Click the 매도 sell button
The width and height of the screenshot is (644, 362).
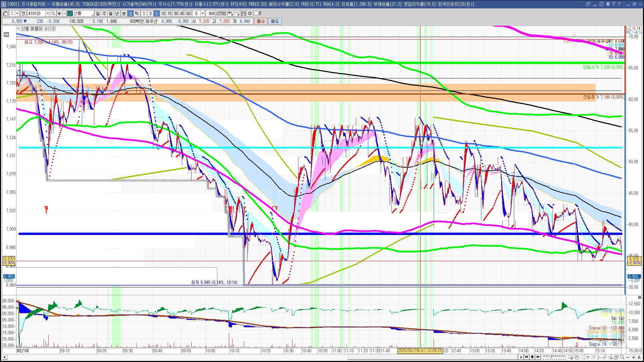pyautogui.click(x=275, y=21)
